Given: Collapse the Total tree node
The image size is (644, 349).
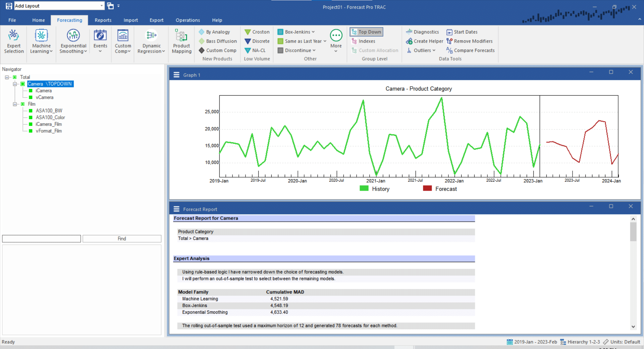Looking at the screenshot, I should [x=7, y=77].
